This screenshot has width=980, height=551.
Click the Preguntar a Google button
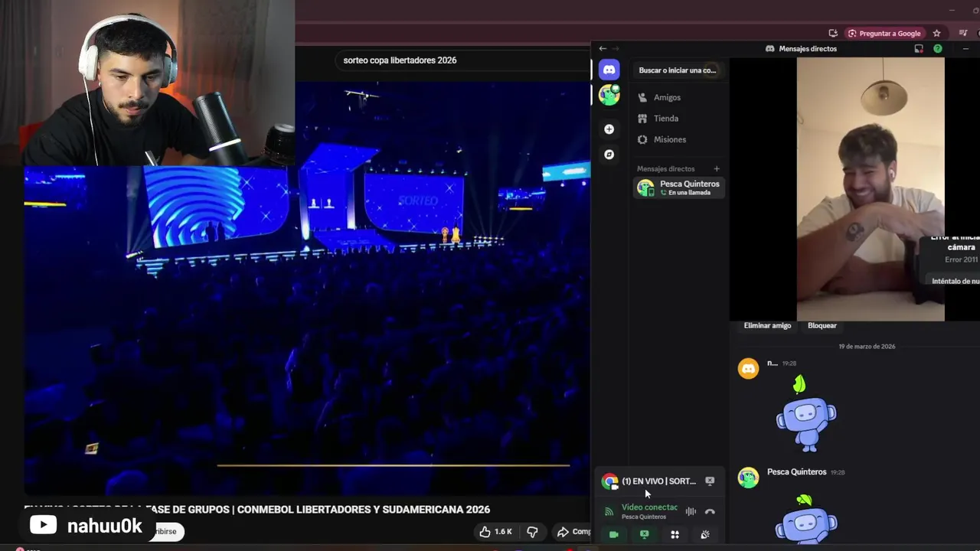coord(884,33)
